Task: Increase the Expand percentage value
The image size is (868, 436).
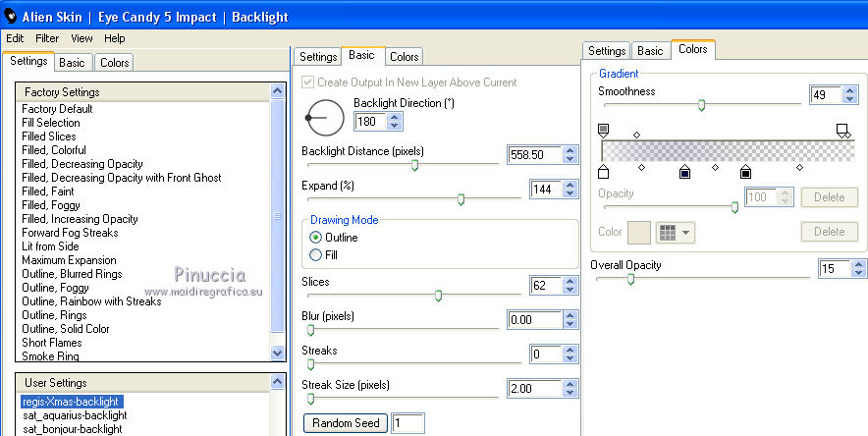Action: pos(570,186)
